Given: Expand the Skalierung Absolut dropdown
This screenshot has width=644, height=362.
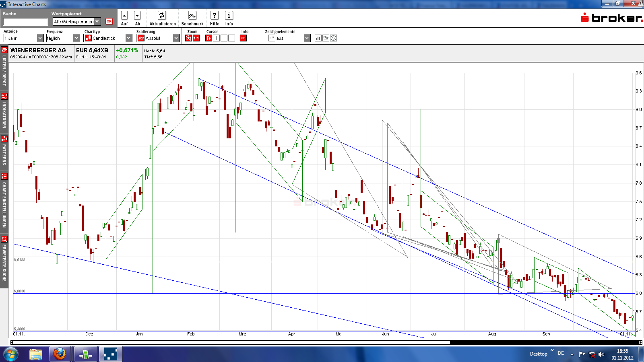Looking at the screenshot, I should 176,38.
